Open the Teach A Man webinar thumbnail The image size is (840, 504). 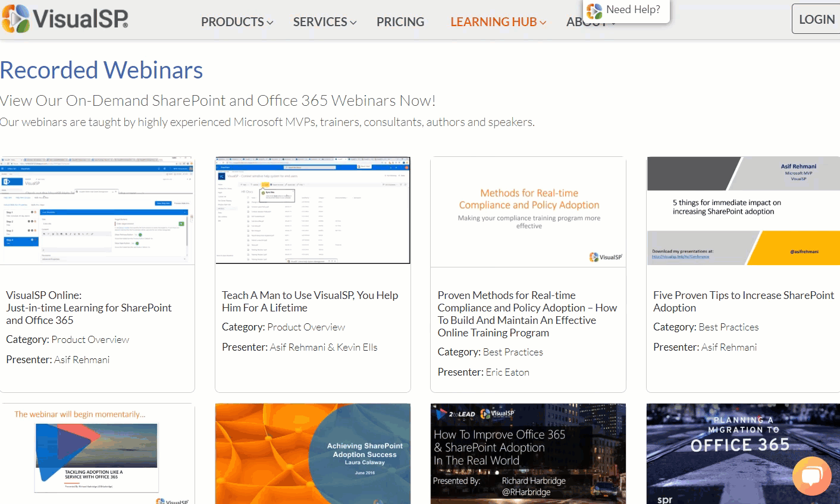(313, 210)
